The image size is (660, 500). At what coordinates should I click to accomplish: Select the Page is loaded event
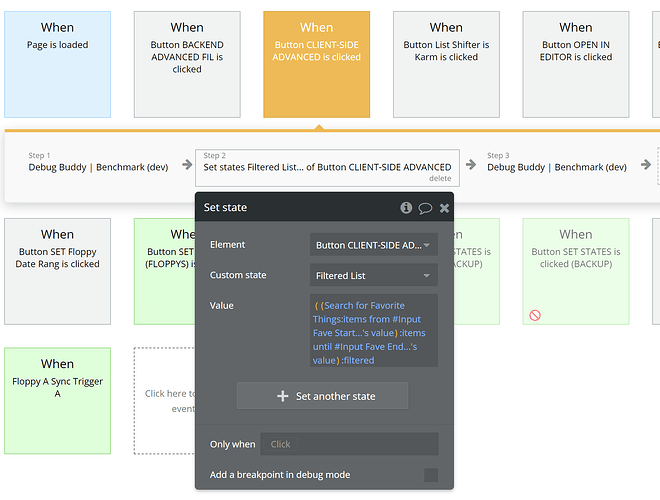click(x=57, y=65)
